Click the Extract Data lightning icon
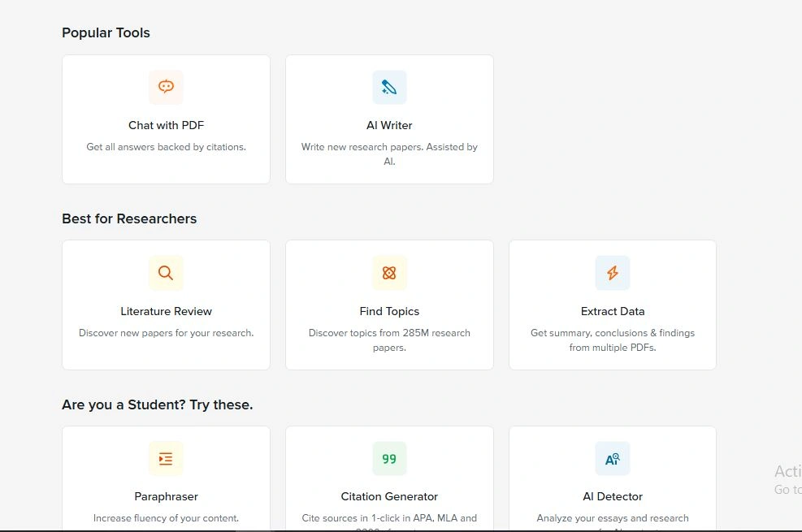Image resolution: width=802 pixels, height=532 pixels. coord(613,273)
